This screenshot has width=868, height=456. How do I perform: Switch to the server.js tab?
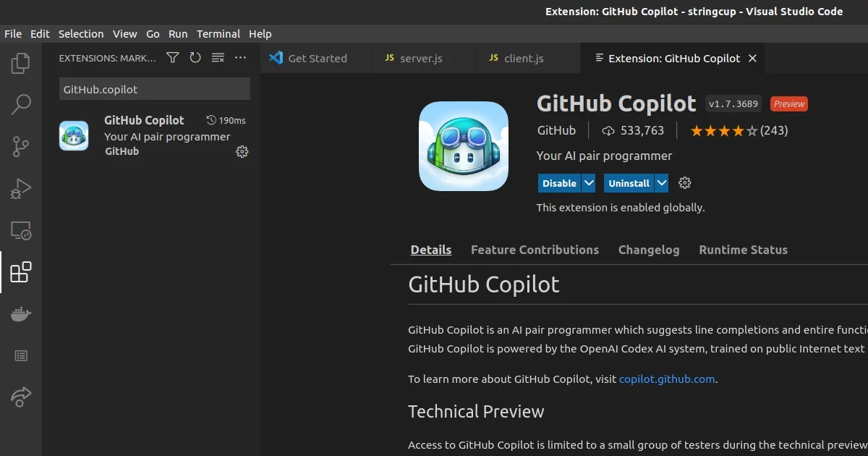pyautogui.click(x=424, y=58)
